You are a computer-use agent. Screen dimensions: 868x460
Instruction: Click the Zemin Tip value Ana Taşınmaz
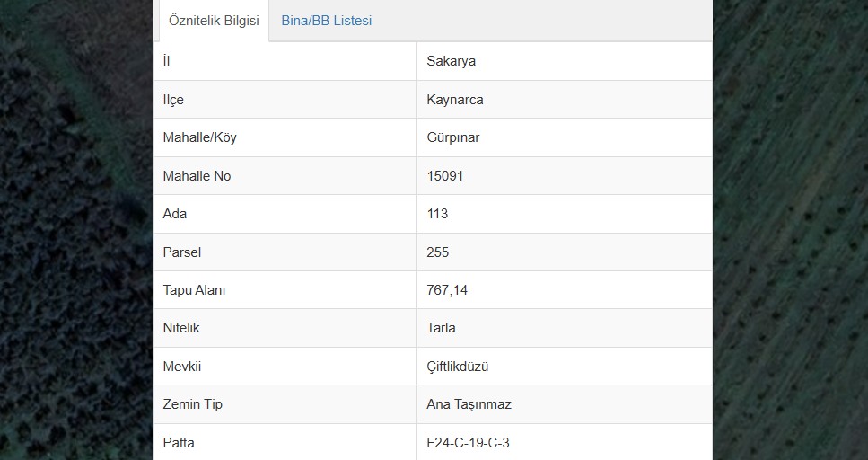click(469, 404)
